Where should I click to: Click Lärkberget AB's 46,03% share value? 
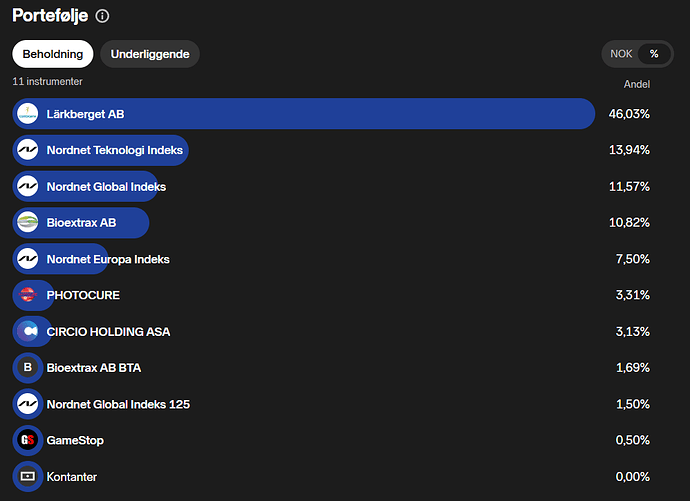coord(629,114)
